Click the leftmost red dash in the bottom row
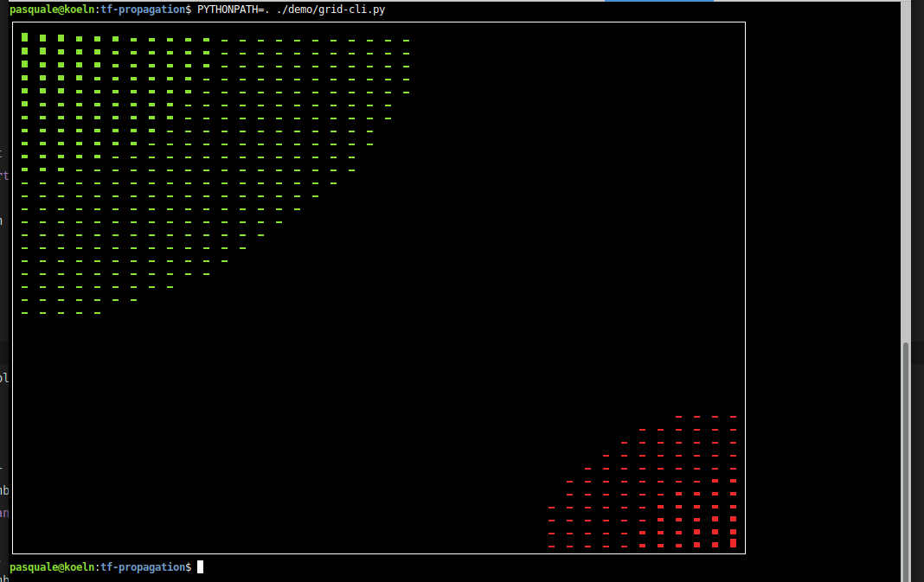Image resolution: width=924 pixels, height=582 pixels. pos(551,547)
